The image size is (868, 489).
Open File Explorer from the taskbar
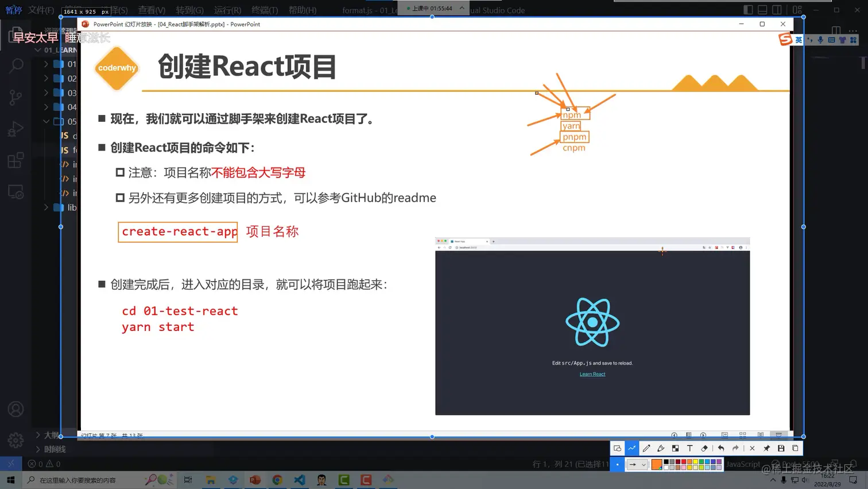(x=211, y=480)
